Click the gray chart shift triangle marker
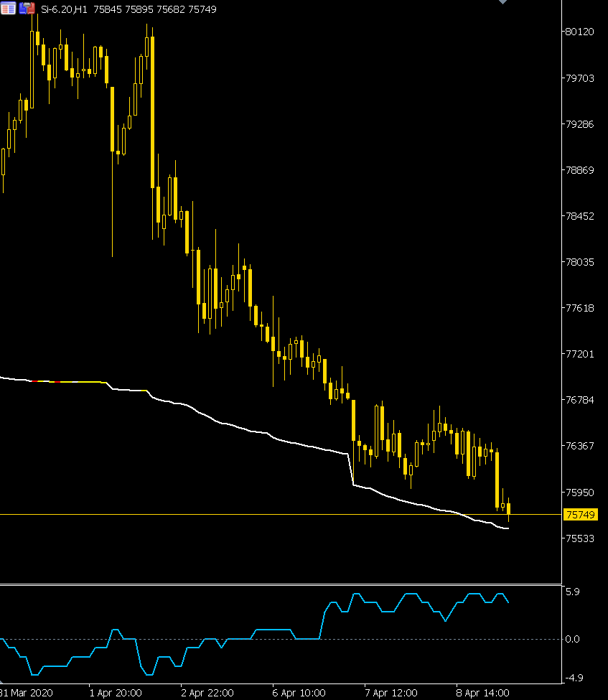608x700 pixels. (x=502, y=2)
